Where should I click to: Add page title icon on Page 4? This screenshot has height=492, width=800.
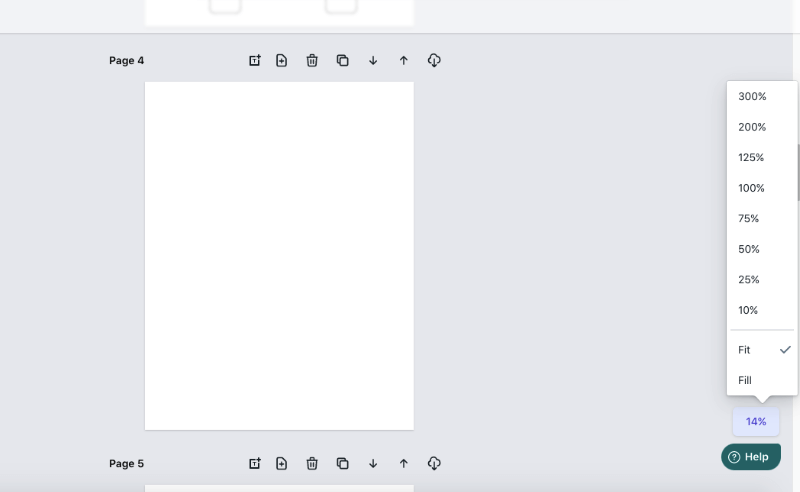(255, 60)
